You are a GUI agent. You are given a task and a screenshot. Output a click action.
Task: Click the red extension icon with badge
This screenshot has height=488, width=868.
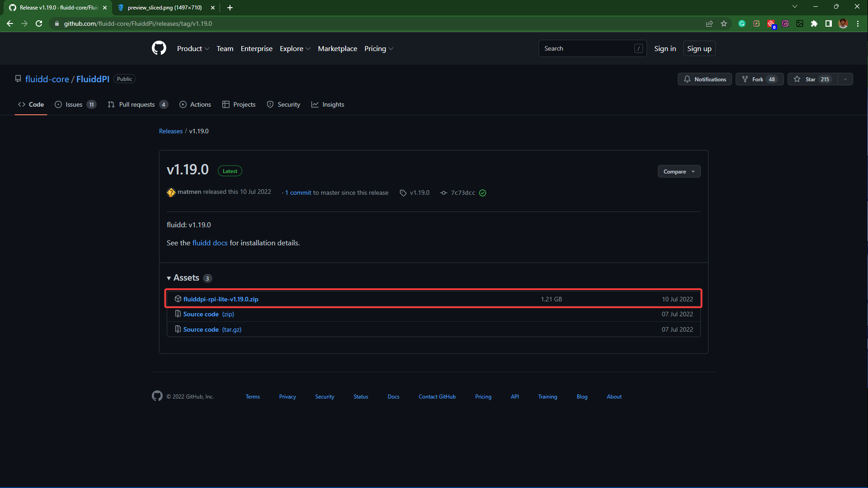[x=771, y=23]
